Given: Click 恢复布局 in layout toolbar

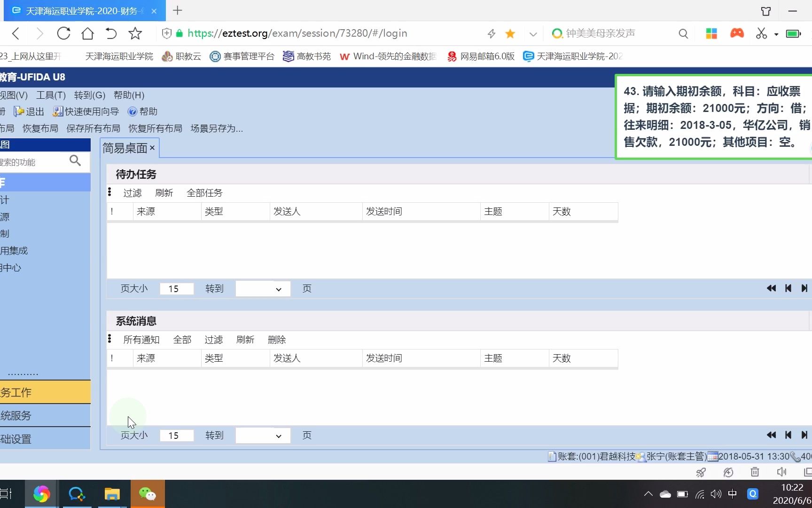Looking at the screenshot, I should coord(40,128).
